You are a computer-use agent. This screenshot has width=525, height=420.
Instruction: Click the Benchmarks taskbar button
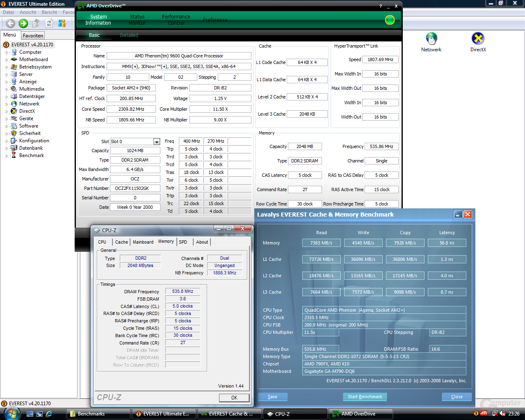click(98, 414)
